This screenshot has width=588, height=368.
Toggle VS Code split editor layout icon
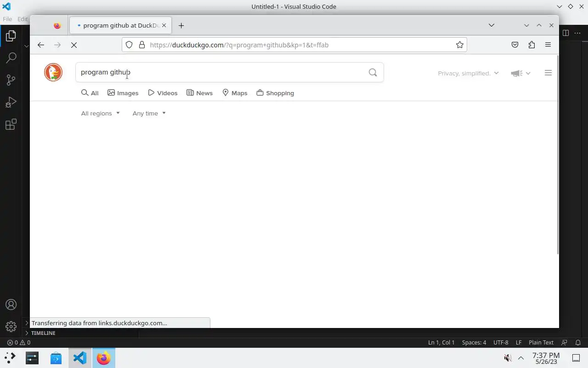click(x=566, y=33)
